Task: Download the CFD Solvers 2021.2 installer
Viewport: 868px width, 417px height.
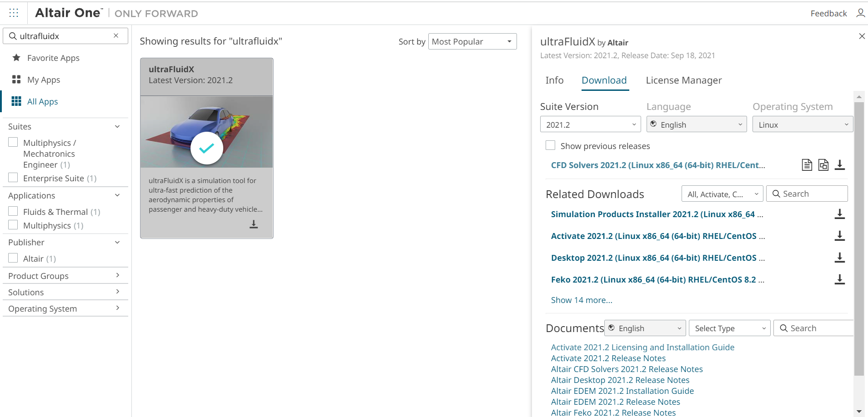Action: 840,165
